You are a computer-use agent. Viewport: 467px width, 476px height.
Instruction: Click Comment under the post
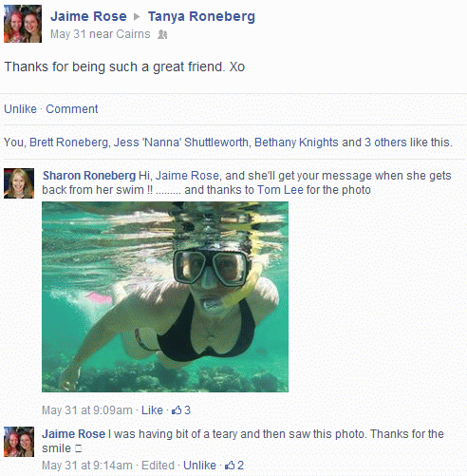72,109
